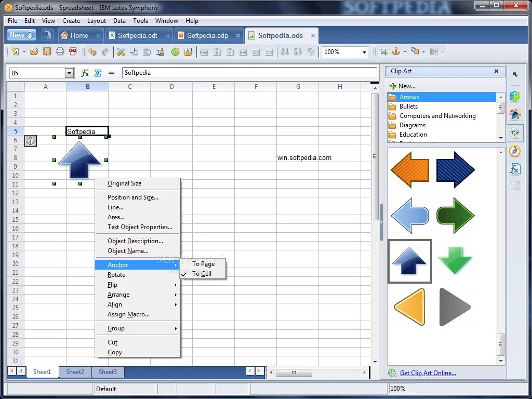The height and width of the screenshot is (399, 532).
Task: Click the New document toolbar icon
Action: (15, 52)
